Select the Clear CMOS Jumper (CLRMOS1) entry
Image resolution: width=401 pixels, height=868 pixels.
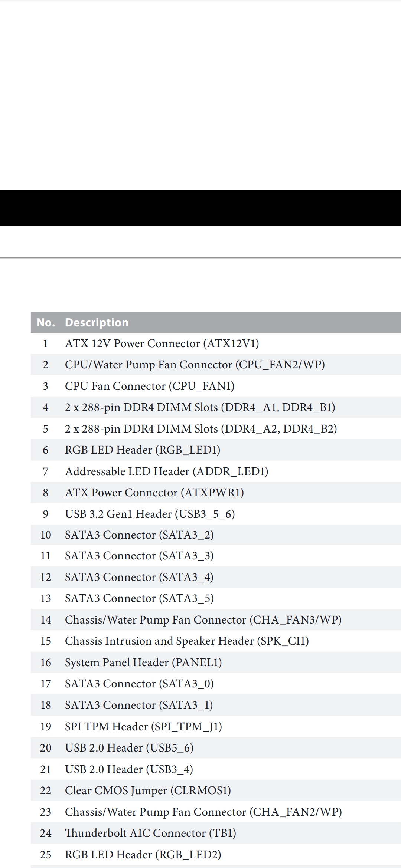click(216, 790)
